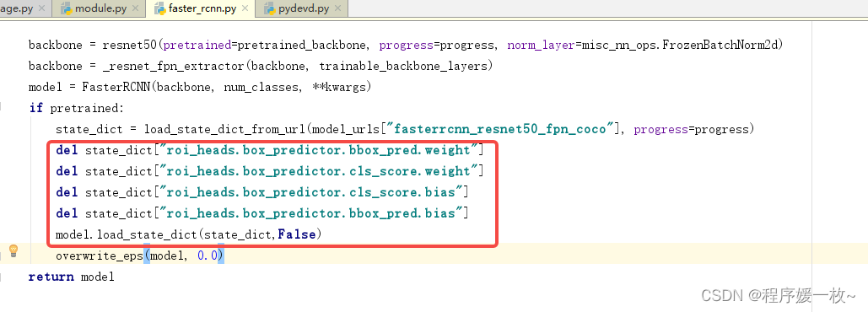Switch to the pydevd.py tab

[x=303, y=8]
